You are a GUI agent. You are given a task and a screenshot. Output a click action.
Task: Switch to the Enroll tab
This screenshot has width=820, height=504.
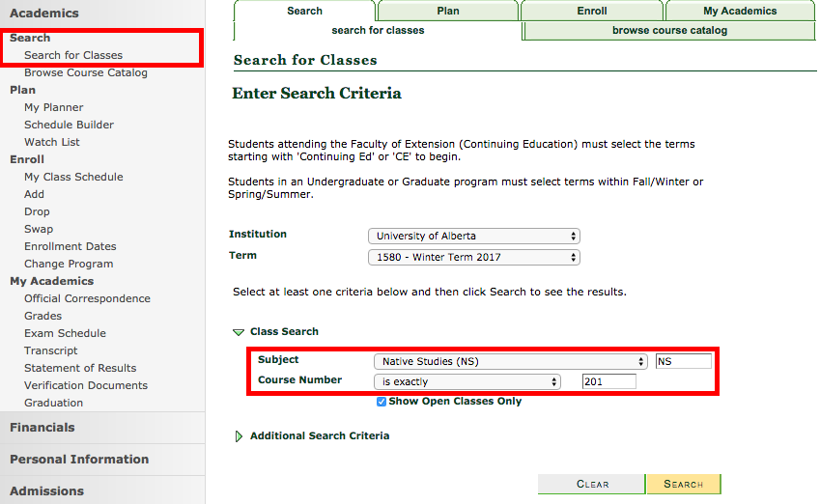click(592, 12)
